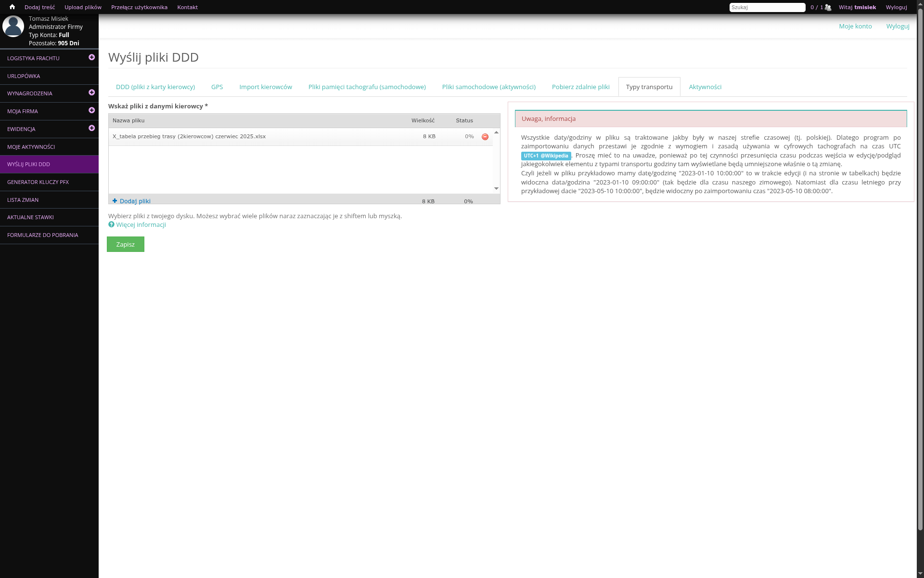The width and height of the screenshot is (924, 578).
Task: Switch to the GPS tab
Action: (217, 87)
